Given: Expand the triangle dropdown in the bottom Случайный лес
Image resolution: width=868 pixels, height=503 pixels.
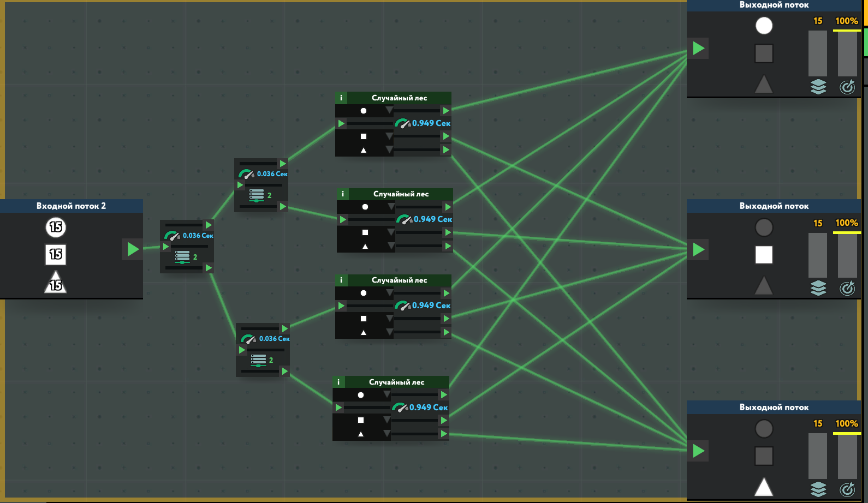Looking at the screenshot, I should [x=386, y=434].
